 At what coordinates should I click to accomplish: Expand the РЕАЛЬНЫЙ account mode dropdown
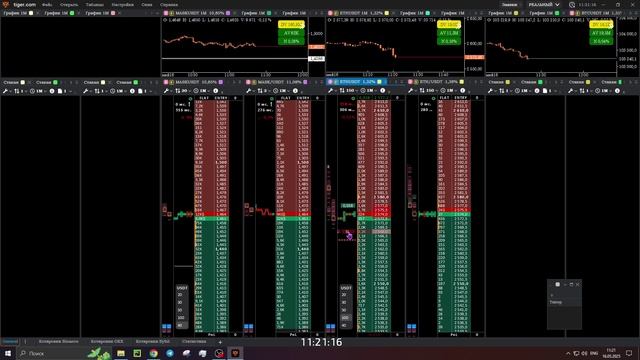point(544,5)
